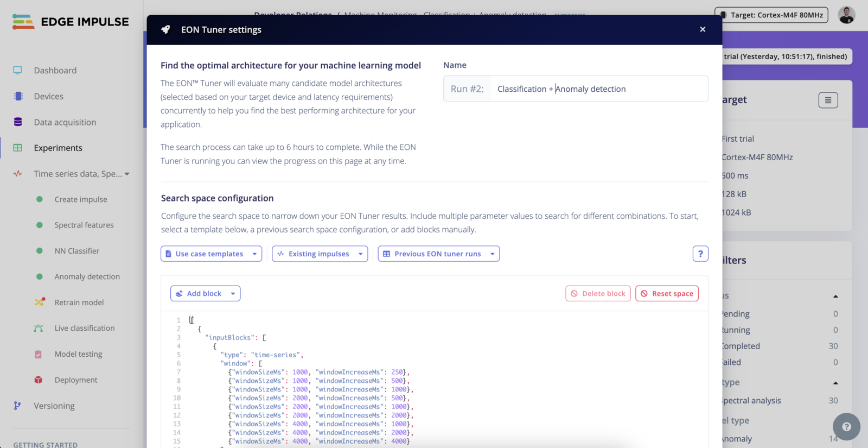Click inside the JSON search space editor
The height and width of the screenshot is (448, 868).
click(x=434, y=380)
